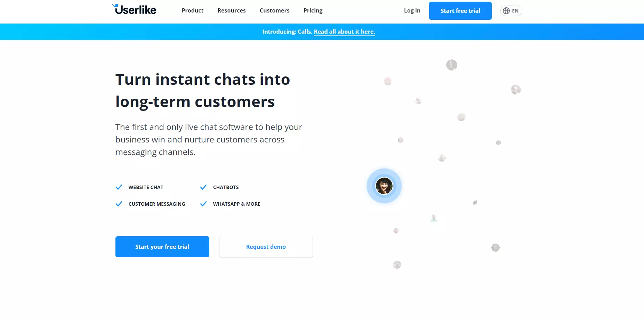Select the WEBSITE CHAT feature label
644x319 pixels.
click(146, 187)
